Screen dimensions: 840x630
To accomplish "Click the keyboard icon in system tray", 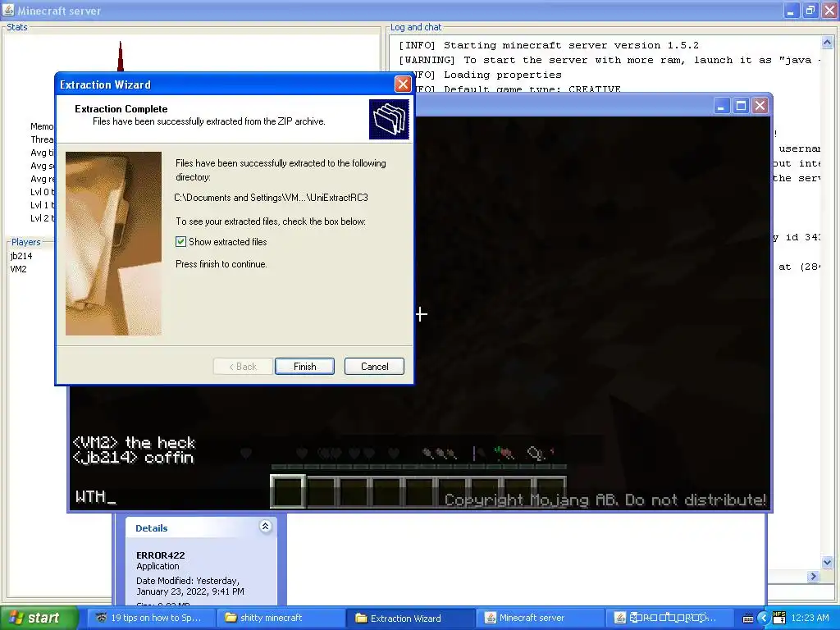I will click(x=748, y=619).
